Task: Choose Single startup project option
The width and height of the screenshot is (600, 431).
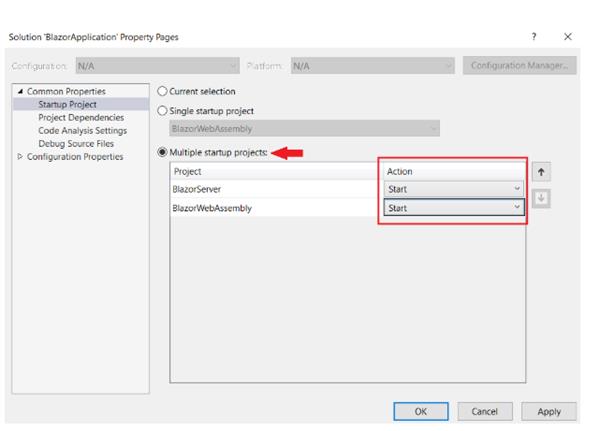Action: click(164, 110)
